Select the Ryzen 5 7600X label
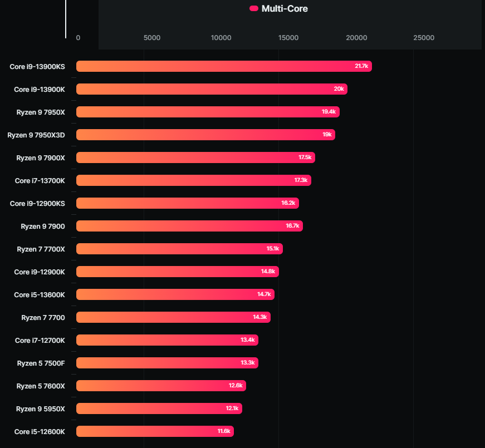The height and width of the screenshot is (448, 485). coord(41,386)
